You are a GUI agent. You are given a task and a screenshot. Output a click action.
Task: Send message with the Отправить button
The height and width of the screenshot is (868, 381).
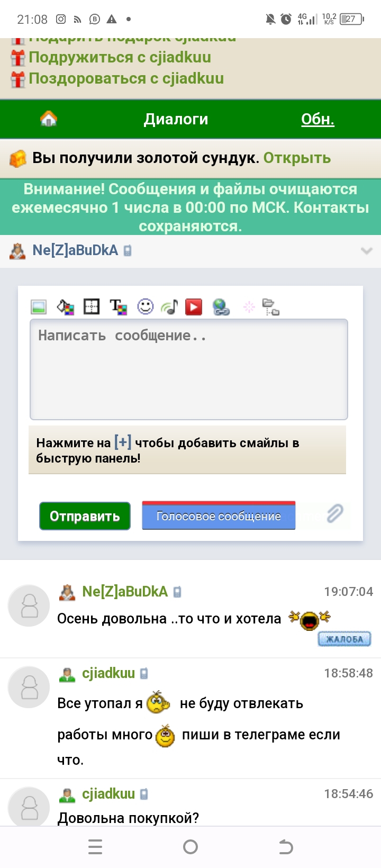[x=85, y=516]
